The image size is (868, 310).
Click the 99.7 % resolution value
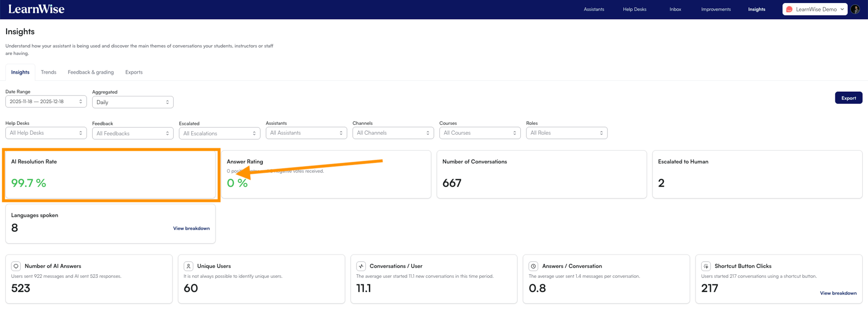click(29, 183)
